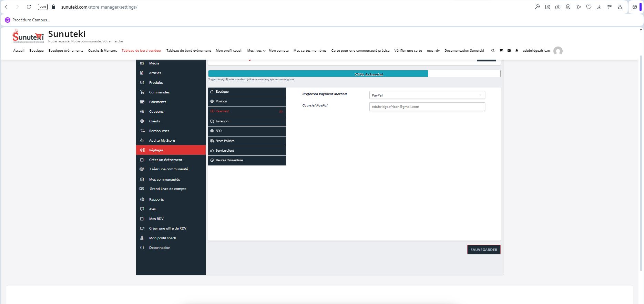
Task: Click the user avatar profile picture
Action: 558,51
